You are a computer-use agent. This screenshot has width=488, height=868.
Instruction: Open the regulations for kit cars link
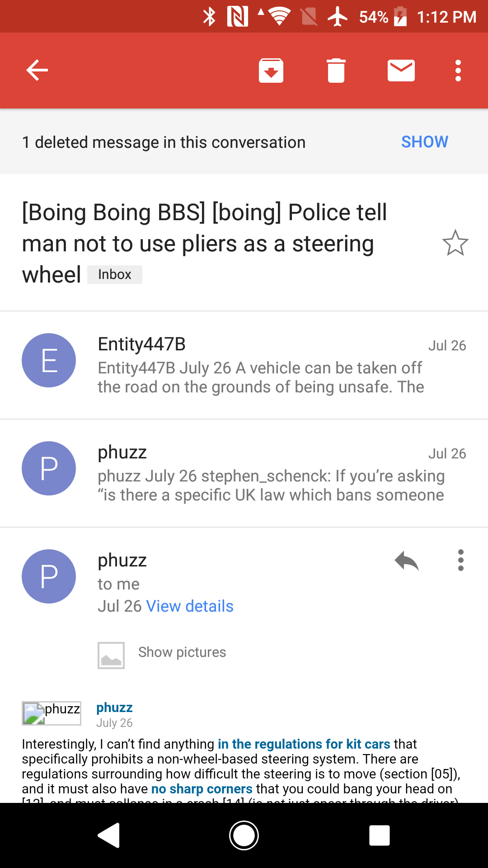(x=304, y=744)
